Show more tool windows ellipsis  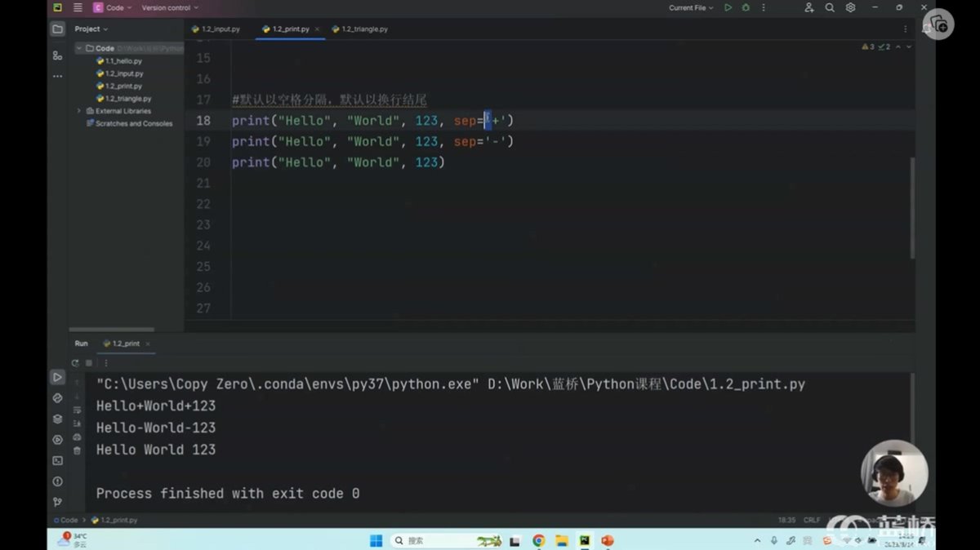tap(57, 76)
